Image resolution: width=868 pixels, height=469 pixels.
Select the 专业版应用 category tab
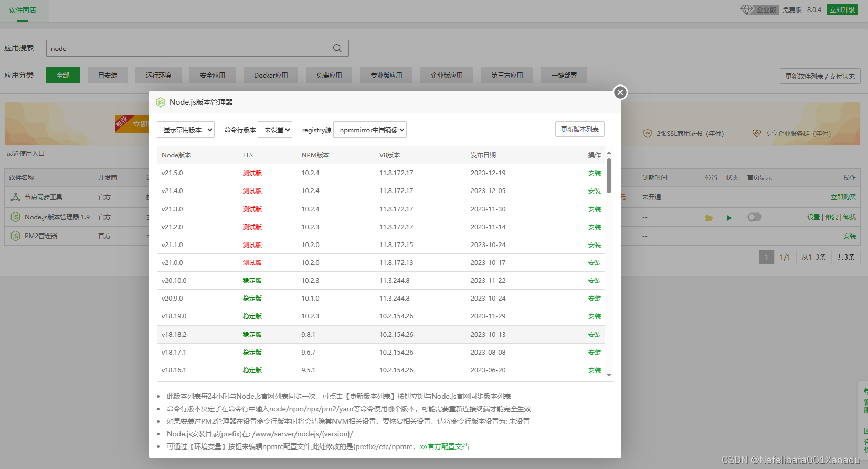(x=386, y=75)
